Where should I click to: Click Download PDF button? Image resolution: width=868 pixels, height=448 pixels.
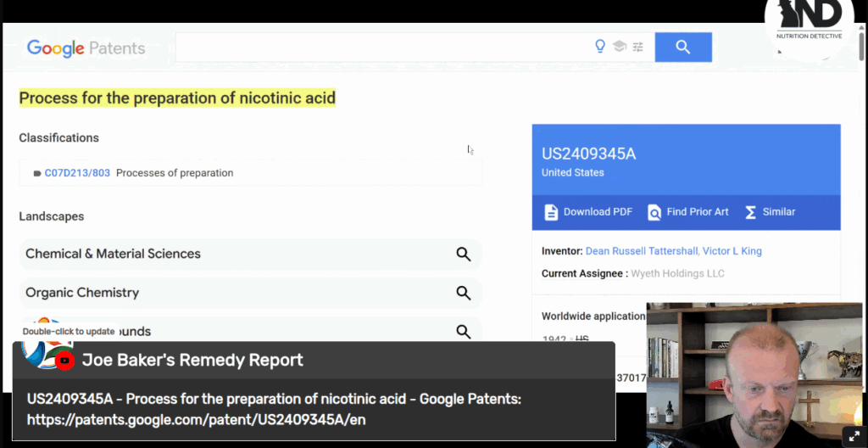pos(588,212)
